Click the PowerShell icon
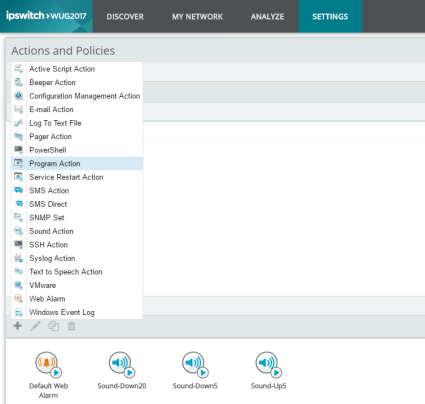The height and width of the screenshot is (404, 425). [x=19, y=150]
